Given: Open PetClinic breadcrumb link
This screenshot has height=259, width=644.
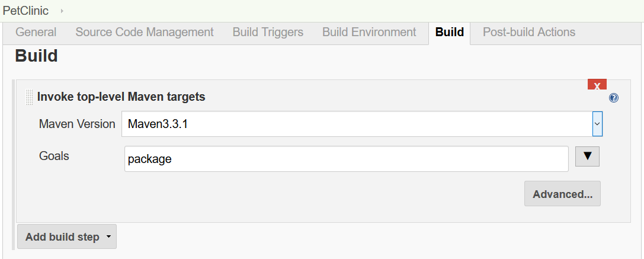Looking at the screenshot, I should pos(26,11).
